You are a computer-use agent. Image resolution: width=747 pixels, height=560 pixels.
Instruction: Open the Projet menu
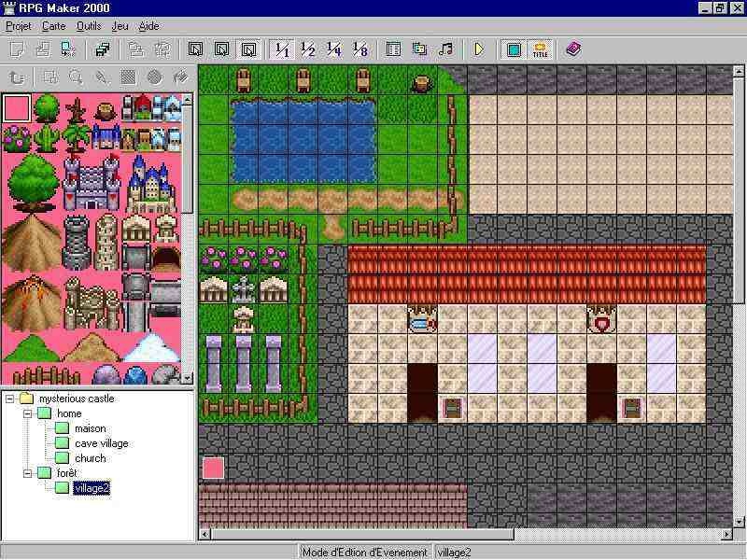(x=19, y=26)
